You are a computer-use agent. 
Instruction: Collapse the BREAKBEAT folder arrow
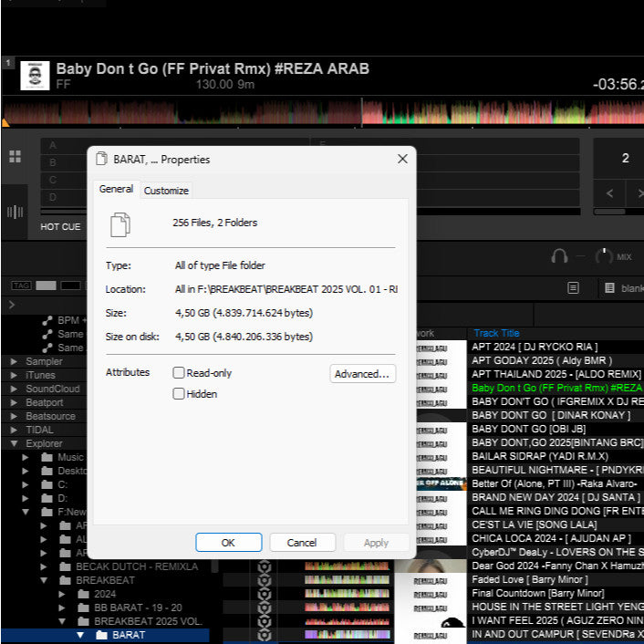click(44, 580)
